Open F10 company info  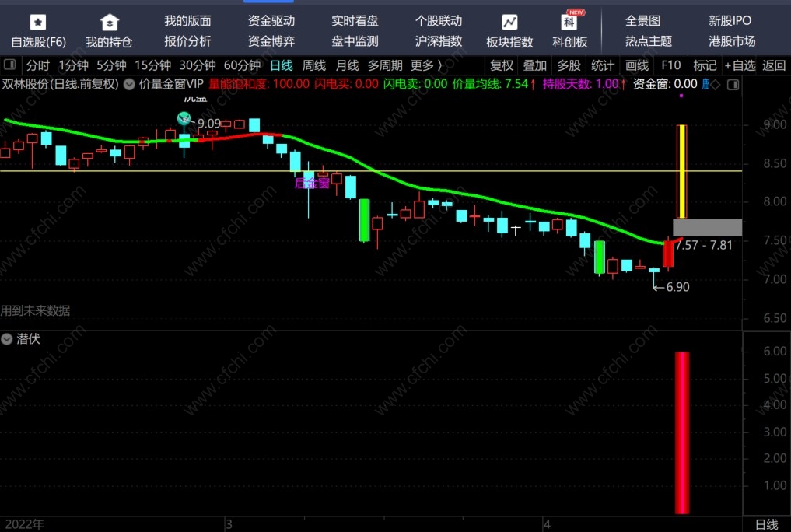[x=671, y=65]
